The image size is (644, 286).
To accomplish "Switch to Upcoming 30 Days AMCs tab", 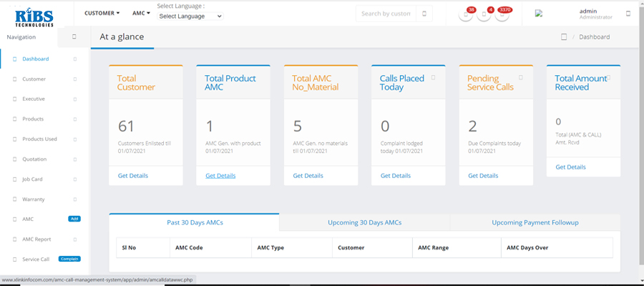I will pyautogui.click(x=364, y=222).
